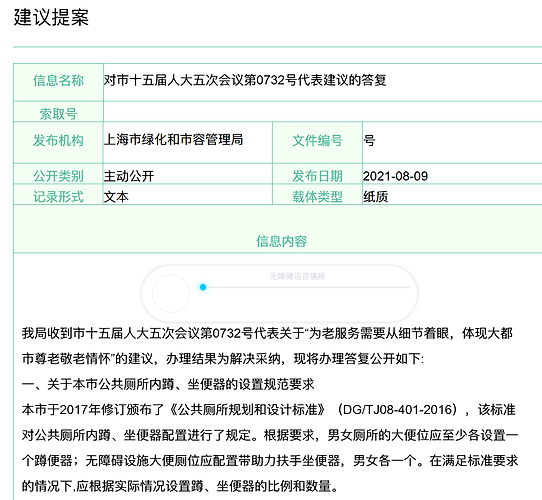Click the 文件编号 label cell
The image size is (542, 500).
pyautogui.click(x=317, y=142)
